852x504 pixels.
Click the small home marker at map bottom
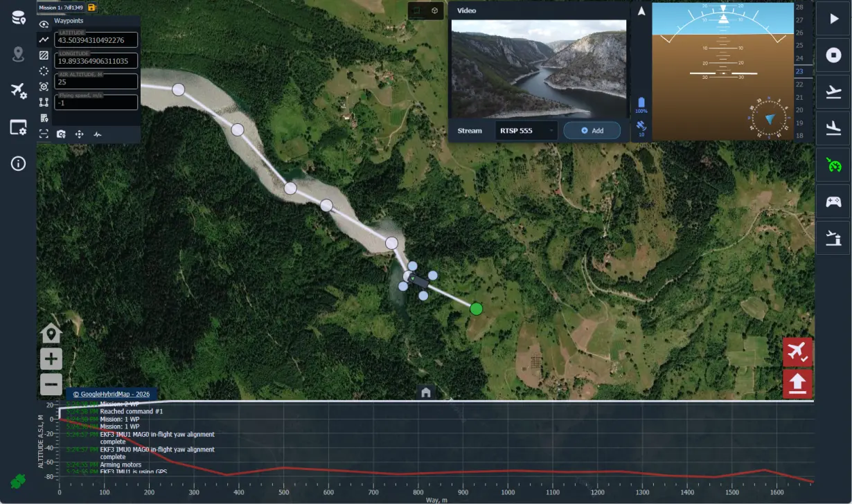426,393
